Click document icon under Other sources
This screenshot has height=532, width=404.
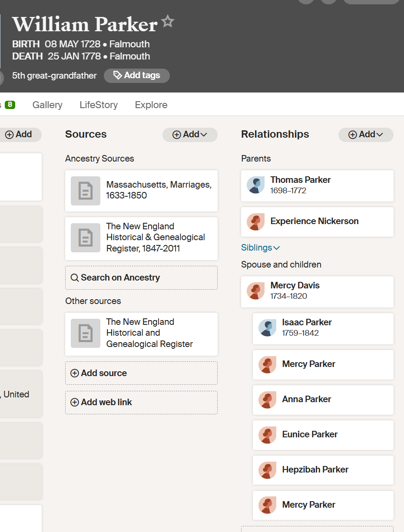pyautogui.click(x=86, y=333)
